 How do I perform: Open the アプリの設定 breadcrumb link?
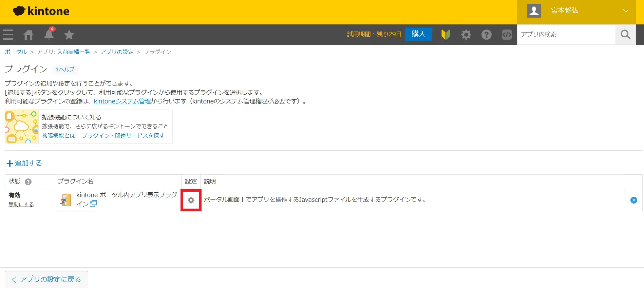117,52
